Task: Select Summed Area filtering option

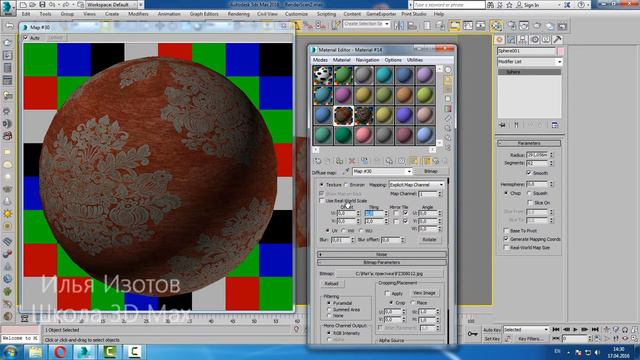Action: 329,310
